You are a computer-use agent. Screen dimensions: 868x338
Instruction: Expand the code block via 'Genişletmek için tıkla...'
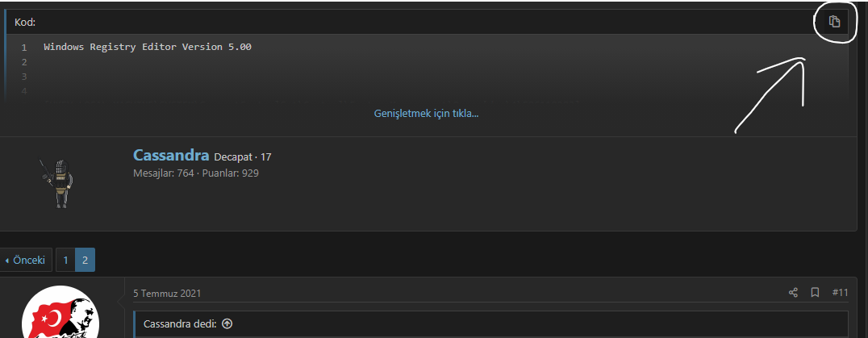tap(426, 113)
